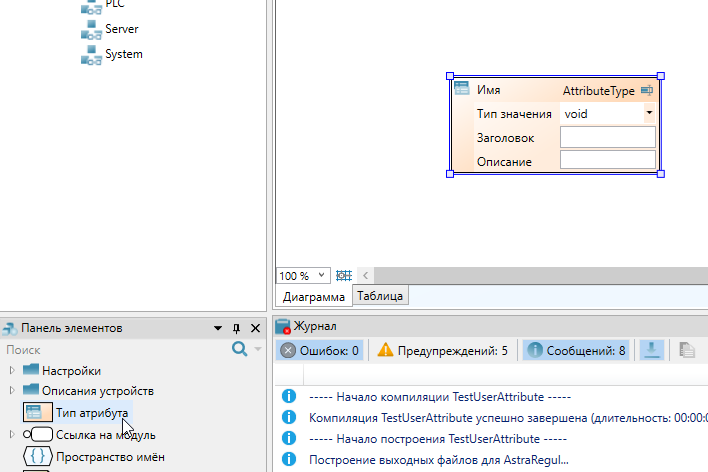Screen dimensions: 708x472
Task: Switch to the Диаграмма tab
Action: pos(312,297)
